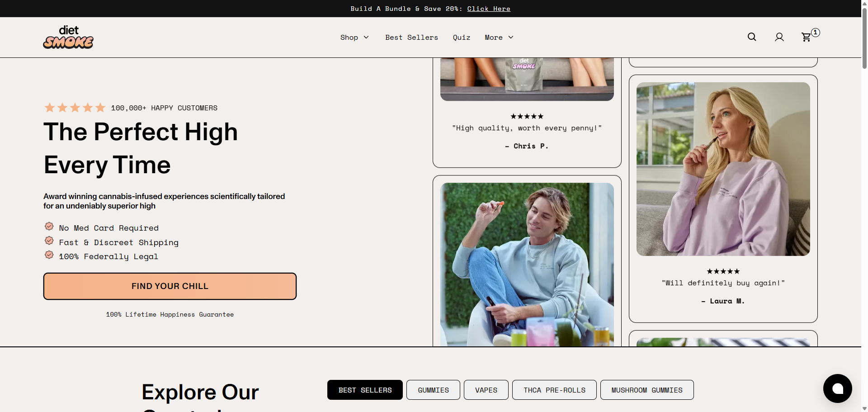Image resolution: width=868 pixels, height=412 pixels.
Task: Click the 100% Federally Legal checkmark badge
Action: tap(49, 255)
